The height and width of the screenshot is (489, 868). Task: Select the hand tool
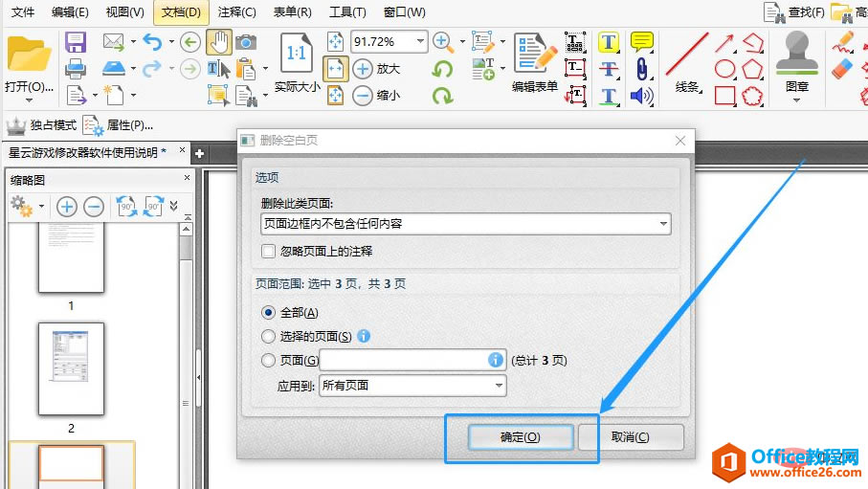pos(218,42)
